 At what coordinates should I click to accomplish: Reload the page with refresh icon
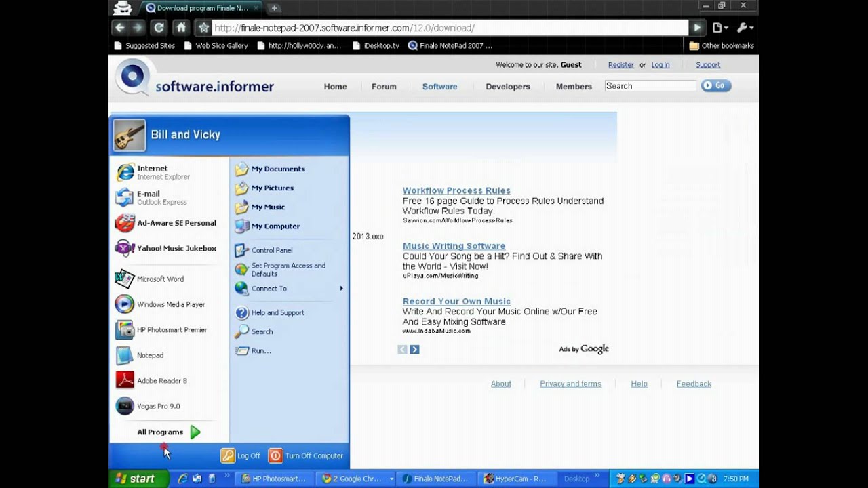(159, 28)
